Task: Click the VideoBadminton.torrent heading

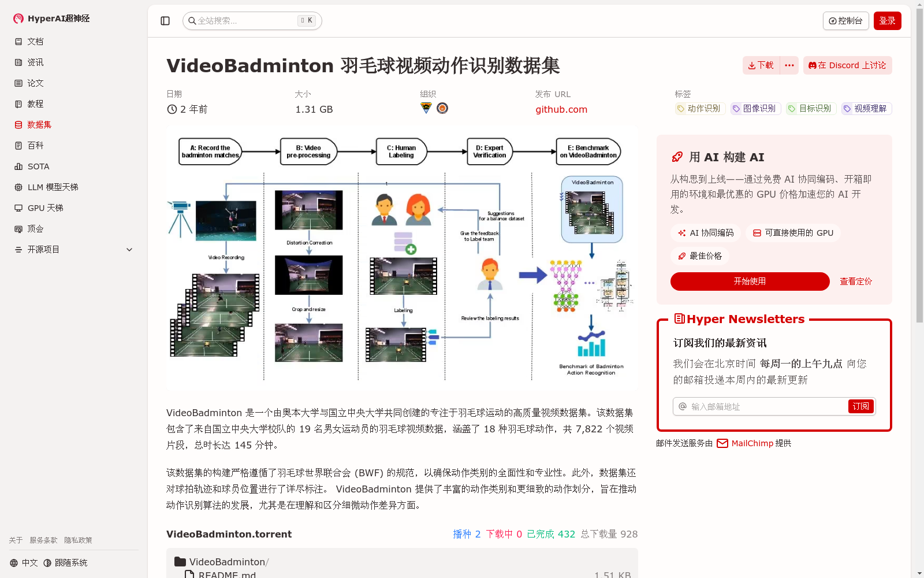Action: (x=229, y=534)
